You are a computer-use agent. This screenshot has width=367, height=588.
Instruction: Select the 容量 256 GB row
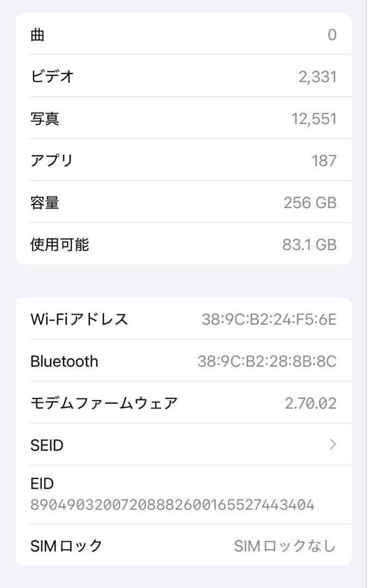point(183,202)
